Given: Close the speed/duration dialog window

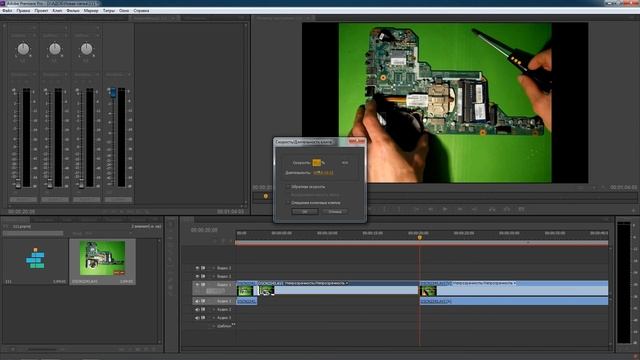Looking at the screenshot, I should click(x=357, y=141).
